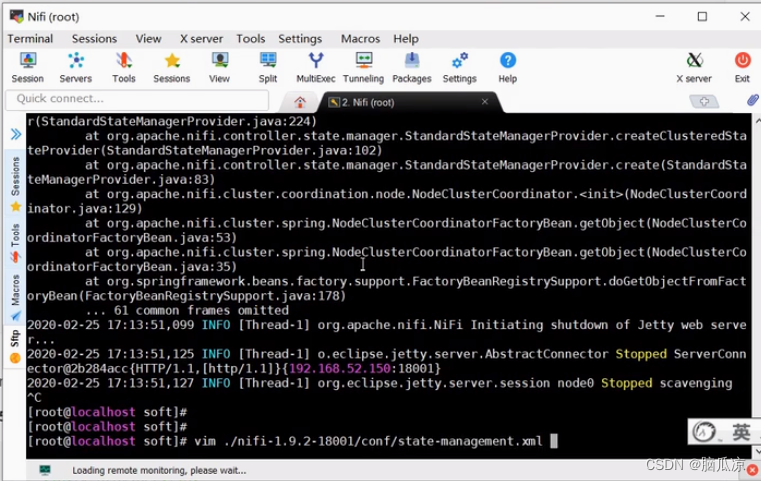Click the IME language indicator '英'
Viewport: 761px width, 481px height.
coord(741,431)
